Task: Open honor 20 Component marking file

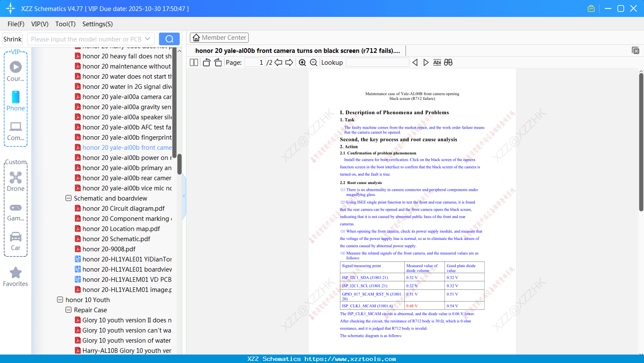Action: (x=123, y=219)
